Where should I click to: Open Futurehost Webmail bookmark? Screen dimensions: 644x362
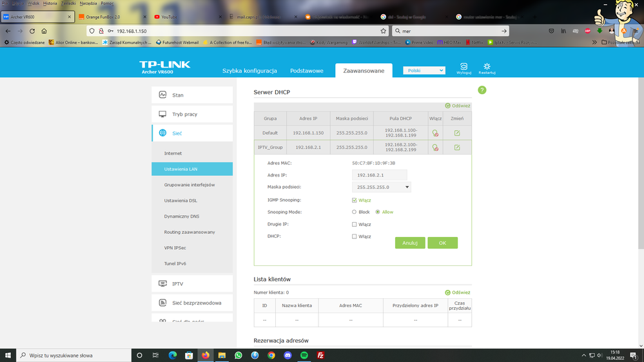[177, 43]
